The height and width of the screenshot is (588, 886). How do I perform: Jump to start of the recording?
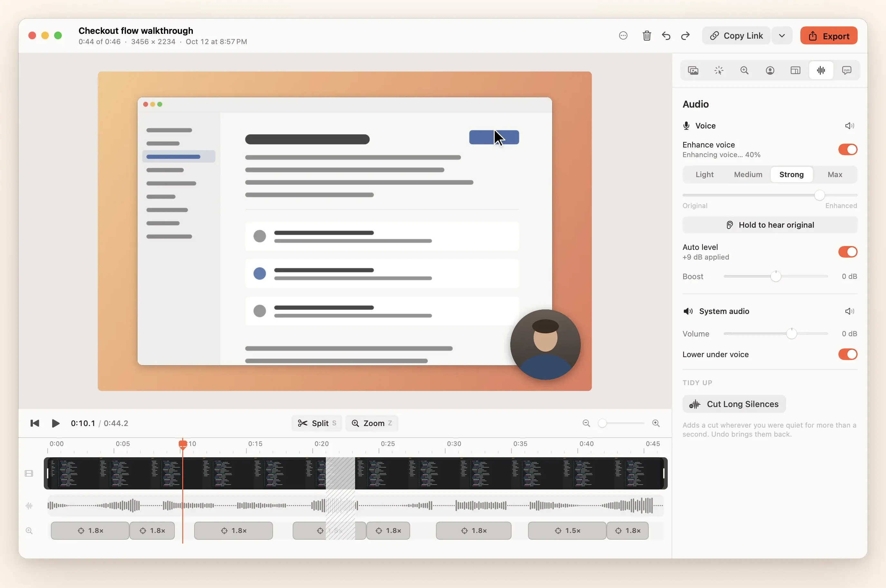coord(34,423)
